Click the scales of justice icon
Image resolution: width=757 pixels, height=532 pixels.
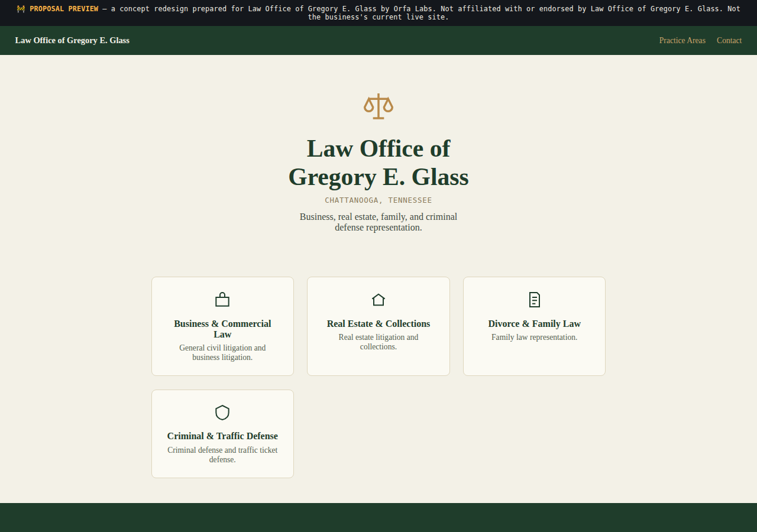coord(378,106)
